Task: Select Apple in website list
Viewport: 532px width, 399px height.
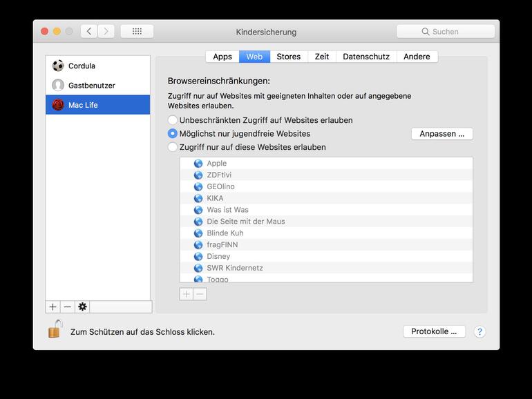Action: click(326, 164)
